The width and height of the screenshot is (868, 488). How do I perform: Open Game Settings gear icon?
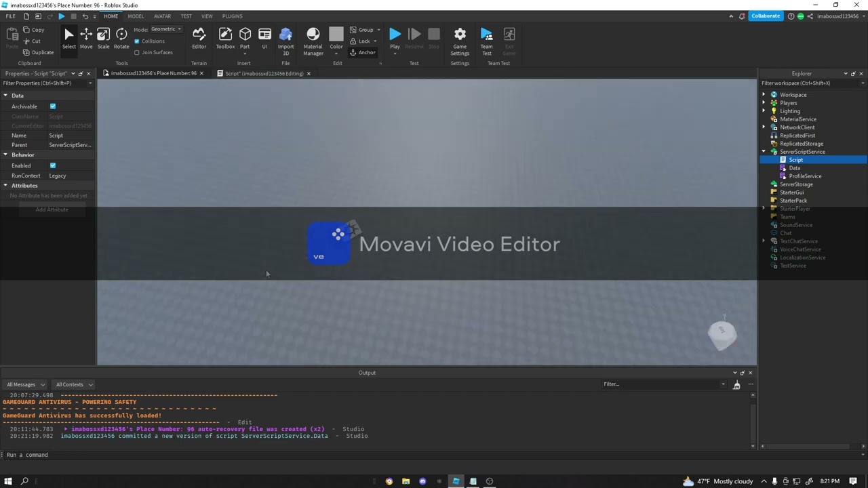tap(460, 38)
